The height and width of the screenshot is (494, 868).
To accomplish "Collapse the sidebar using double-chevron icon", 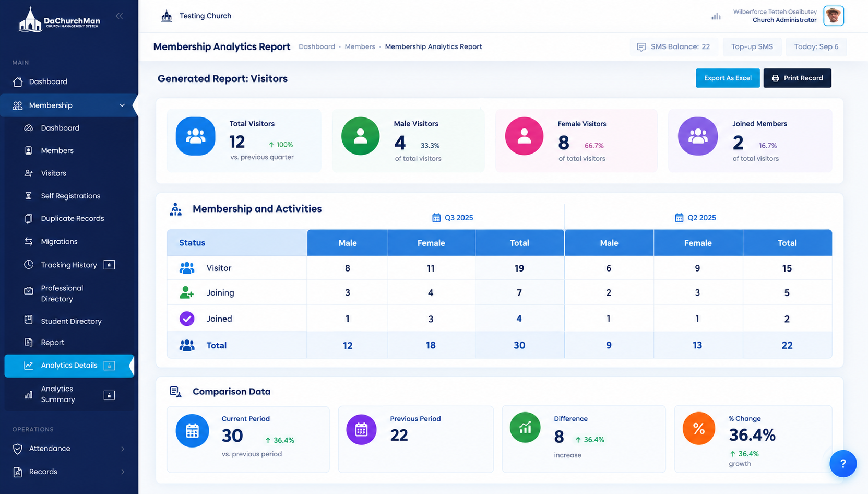I will [120, 16].
